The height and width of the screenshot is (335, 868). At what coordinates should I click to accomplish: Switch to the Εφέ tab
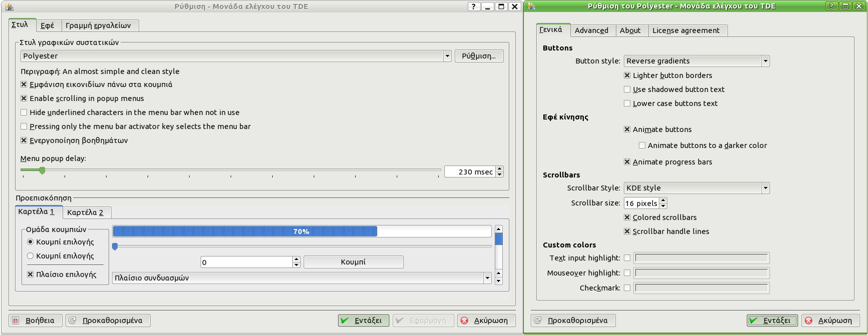click(x=48, y=25)
